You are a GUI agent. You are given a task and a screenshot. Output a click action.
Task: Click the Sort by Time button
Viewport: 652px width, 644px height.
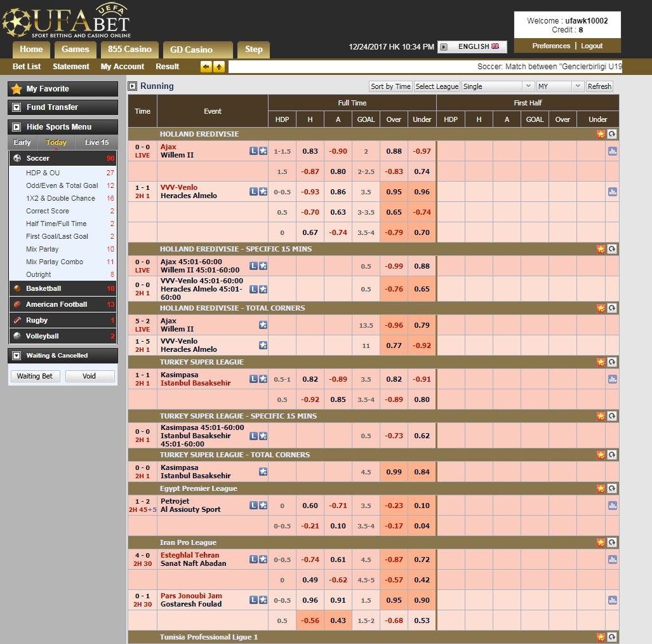coord(390,86)
